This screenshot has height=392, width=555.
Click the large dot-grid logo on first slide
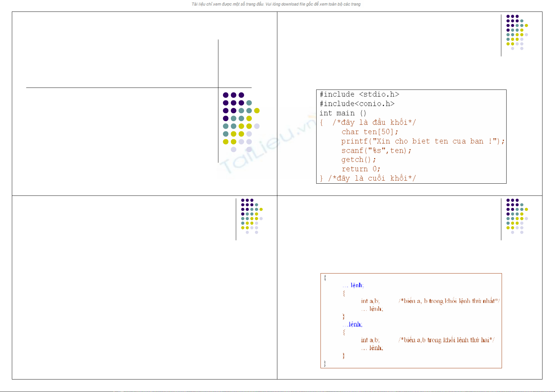click(x=241, y=122)
